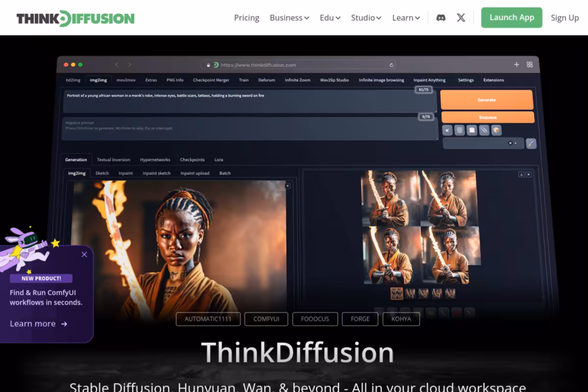Open the Inpaint Anything tab
Screen dimensions: 588x392
pyautogui.click(x=429, y=80)
